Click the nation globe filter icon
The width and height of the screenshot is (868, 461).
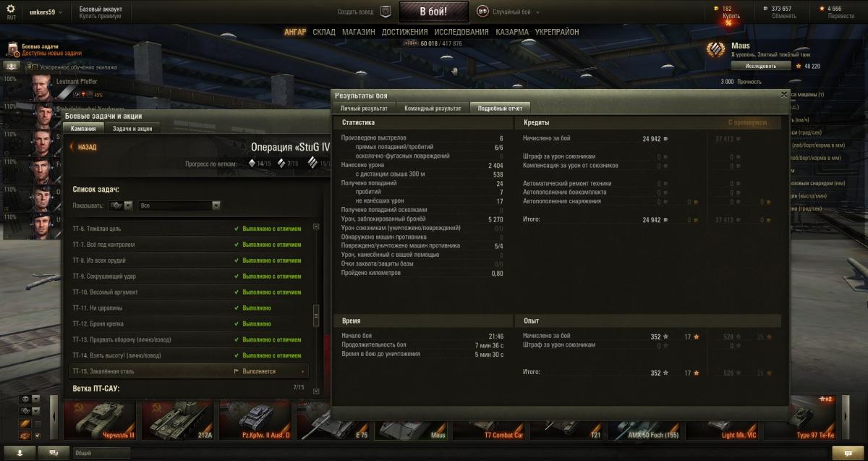[x=25, y=399]
